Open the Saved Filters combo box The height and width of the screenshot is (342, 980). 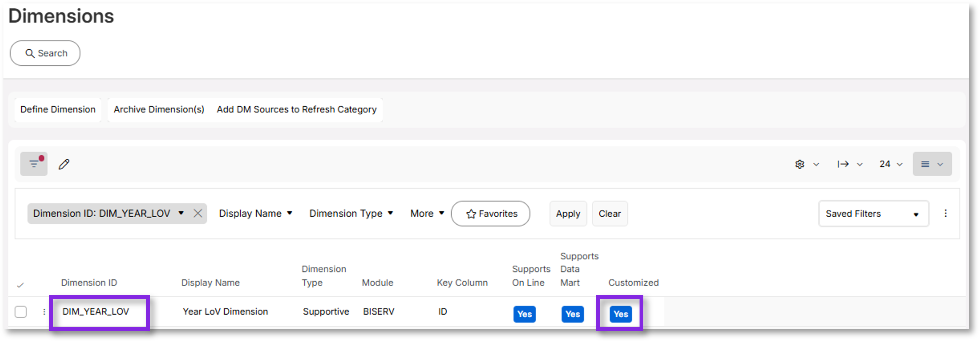[873, 214]
